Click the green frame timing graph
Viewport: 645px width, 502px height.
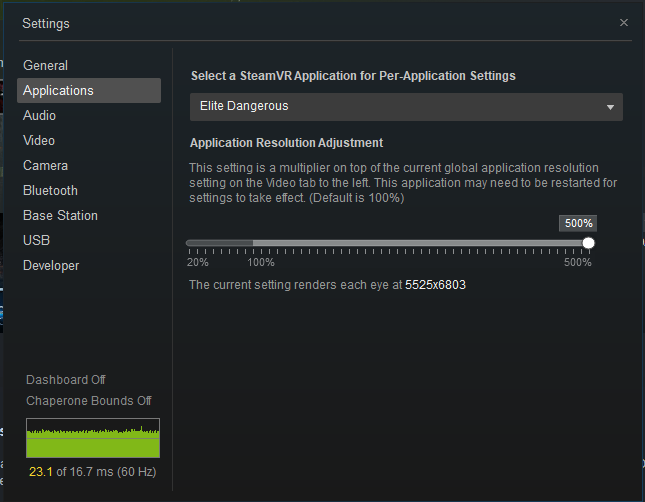tap(93, 438)
